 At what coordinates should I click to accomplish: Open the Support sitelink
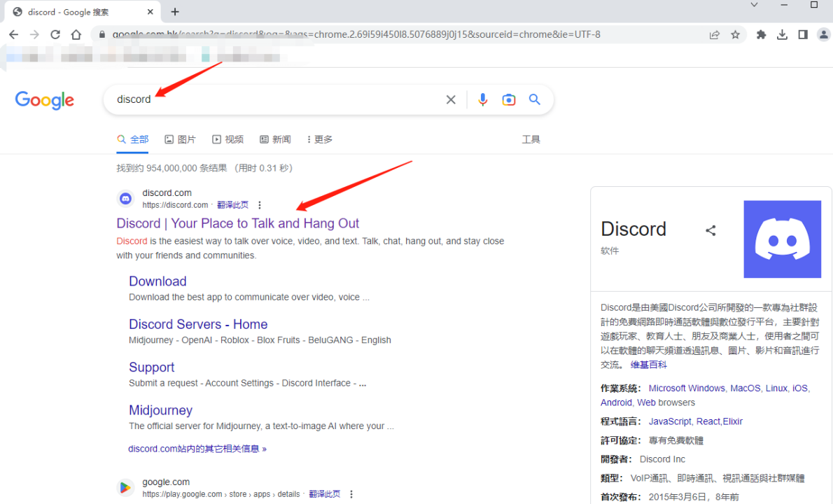point(151,367)
